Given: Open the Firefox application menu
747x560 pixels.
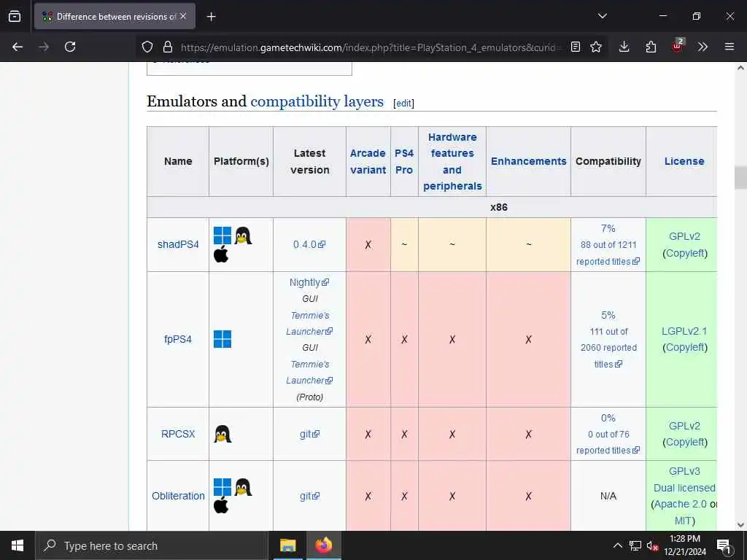Looking at the screenshot, I should tap(729, 47).
